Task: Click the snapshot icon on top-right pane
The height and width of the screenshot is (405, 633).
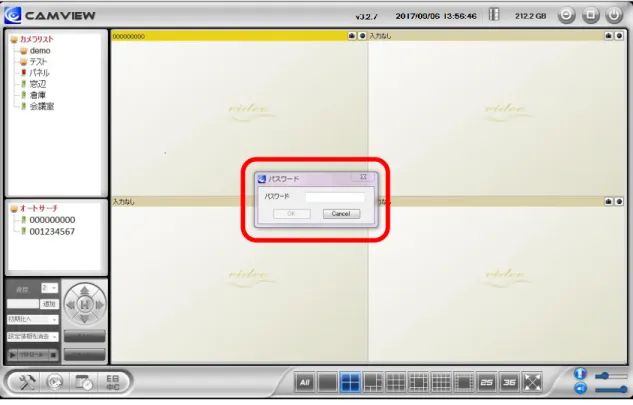Action: point(609,36)
